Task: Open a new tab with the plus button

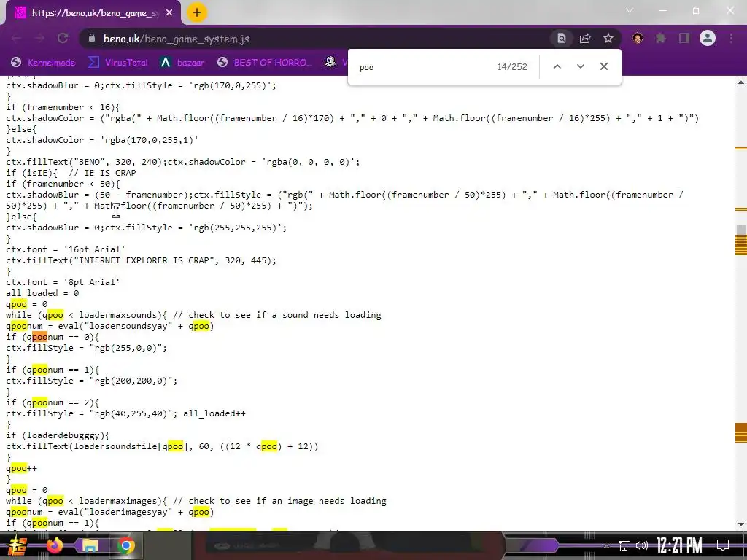Action: coord(197,13)
